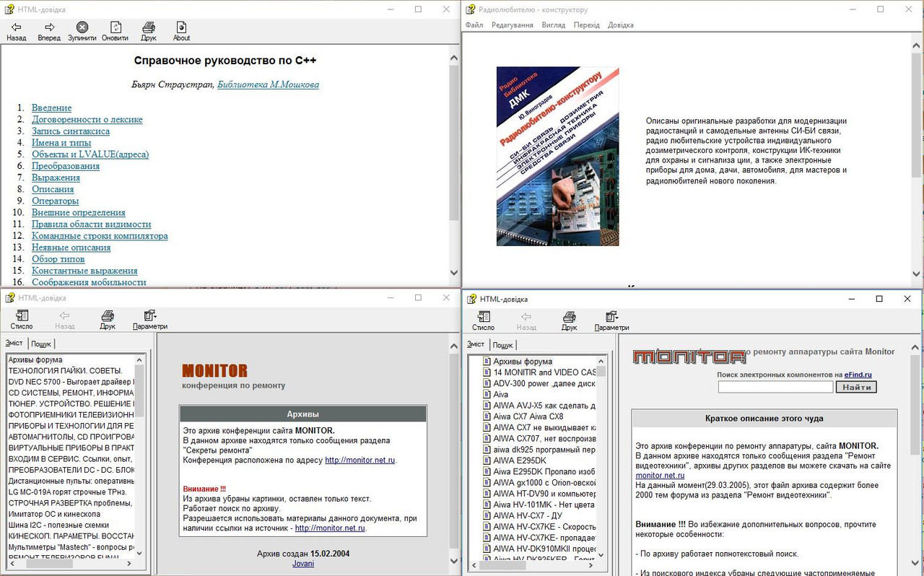
Task: Follow Командные строки компилятора link
Action: point(100,236)
